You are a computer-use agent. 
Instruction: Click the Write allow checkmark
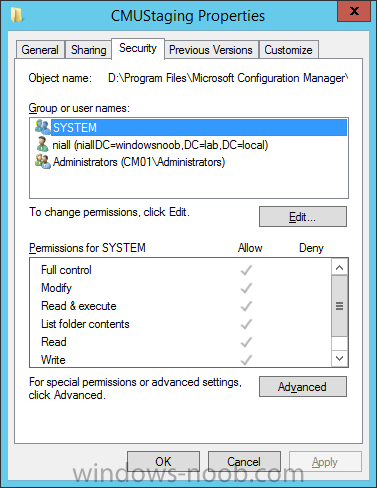click(x=246, y=360)
